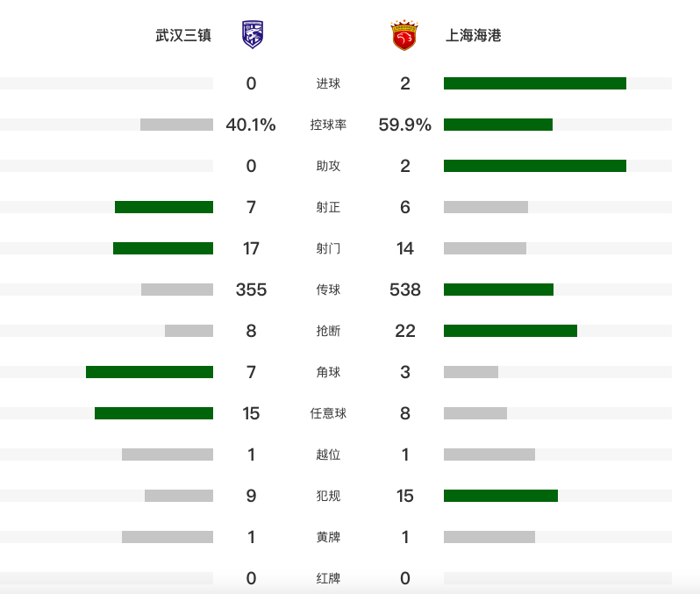Screen dimensions: 700x594
Task: Select Shanghai's green goals bar
Action: point(535,83)
